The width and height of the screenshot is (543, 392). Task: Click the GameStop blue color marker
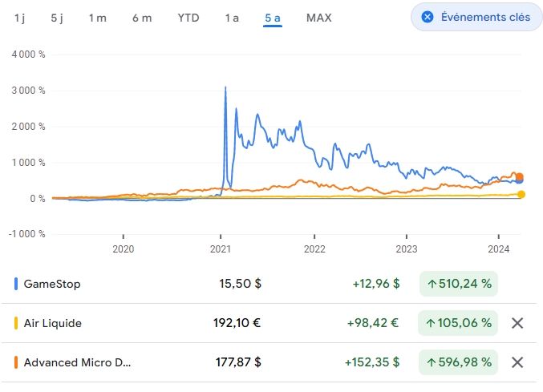pyautogui.click(x=16, y=284)
